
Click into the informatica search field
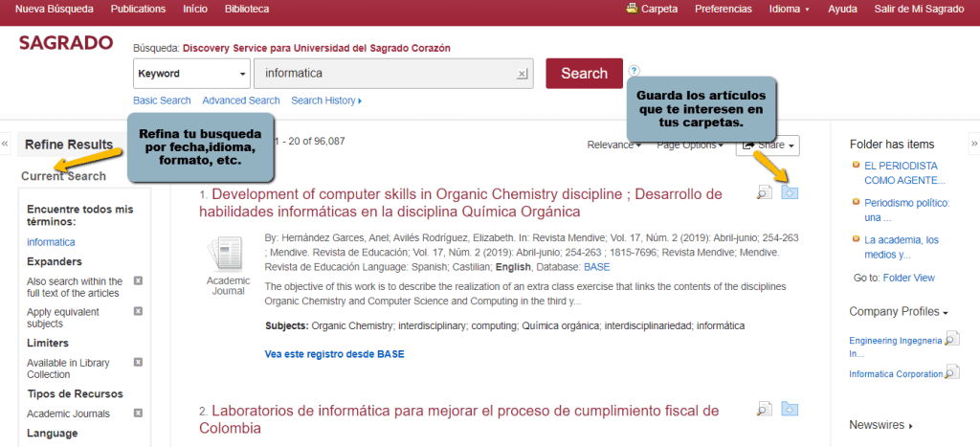point(383,74)
